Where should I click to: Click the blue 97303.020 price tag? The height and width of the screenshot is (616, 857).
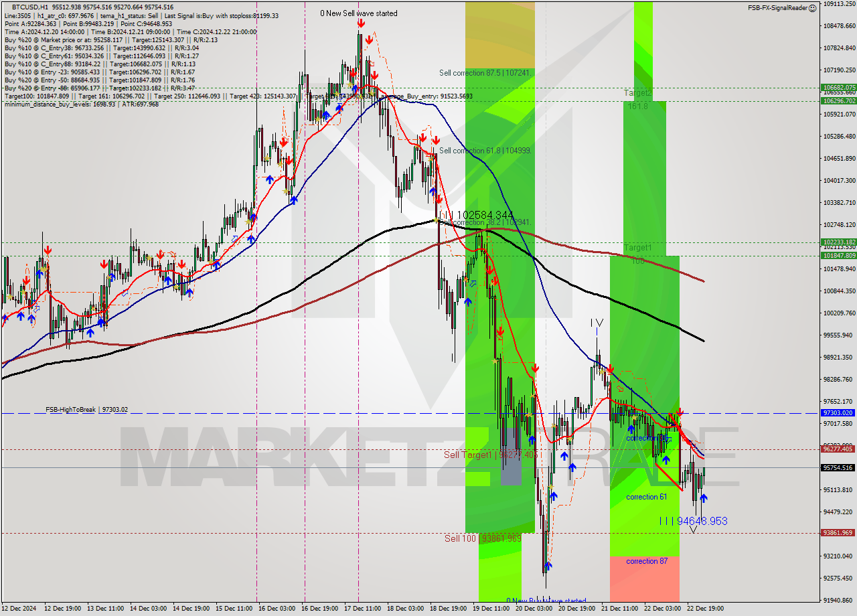(x=838, y=413)
